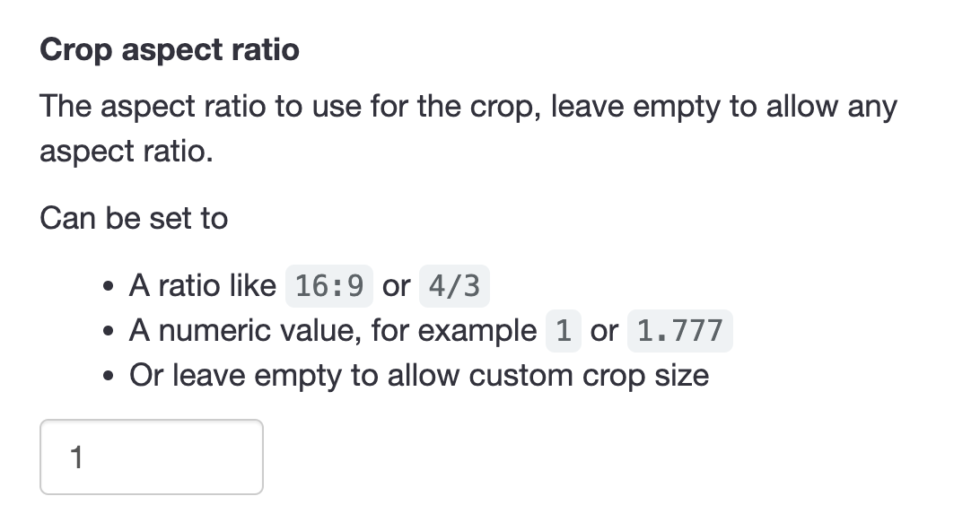The width and height of the screenshot is (980, 531).
Task: Click the word 'crop' in the description text
Action: (498, 106)
